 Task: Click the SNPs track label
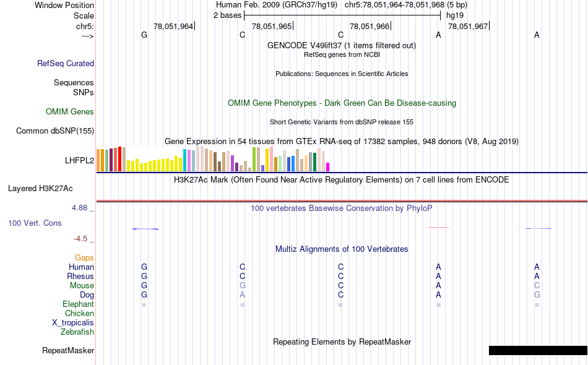pyautogui.click(x=84, y=92)
